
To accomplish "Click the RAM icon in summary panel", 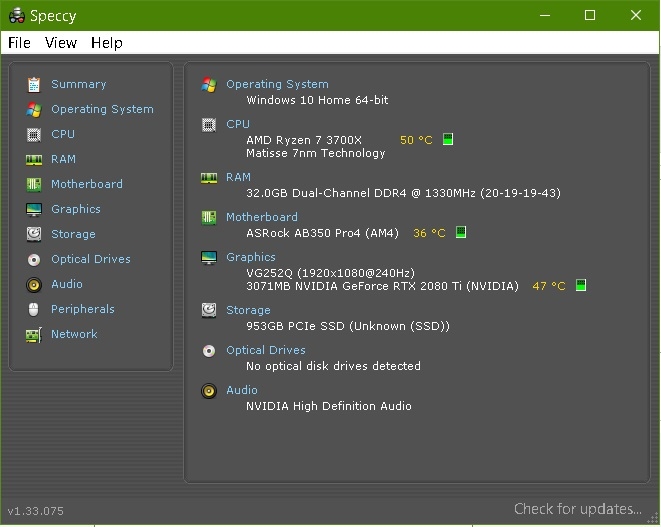I will 209,178.
